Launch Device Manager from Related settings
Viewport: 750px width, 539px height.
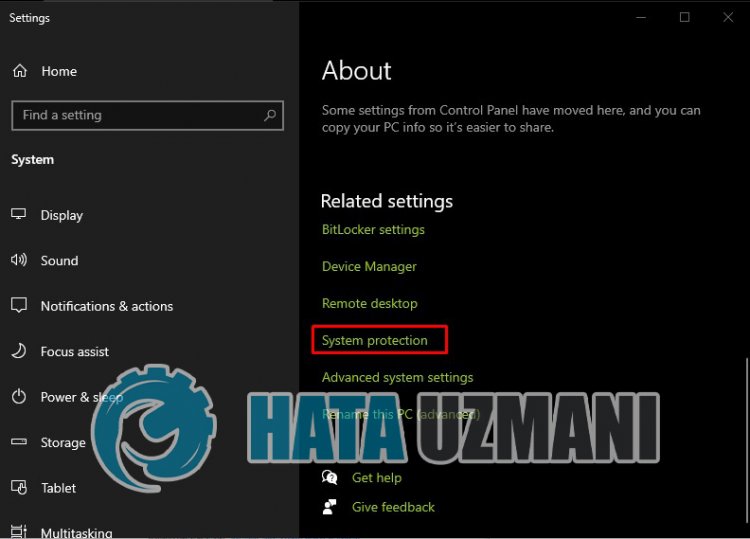(369, 266)
